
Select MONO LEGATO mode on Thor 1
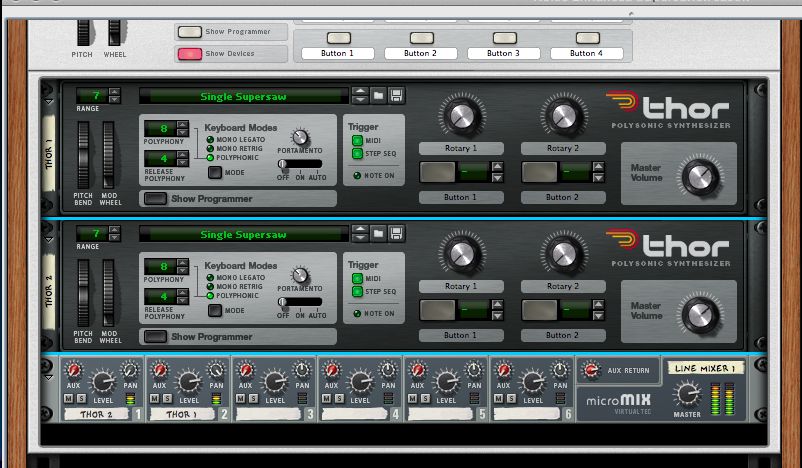tap(210, 140)
